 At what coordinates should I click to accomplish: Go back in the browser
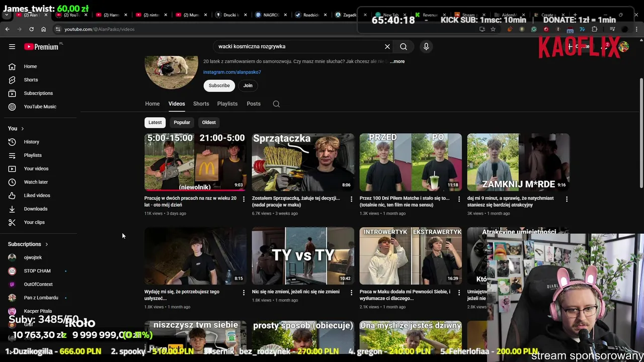[7, 29]
